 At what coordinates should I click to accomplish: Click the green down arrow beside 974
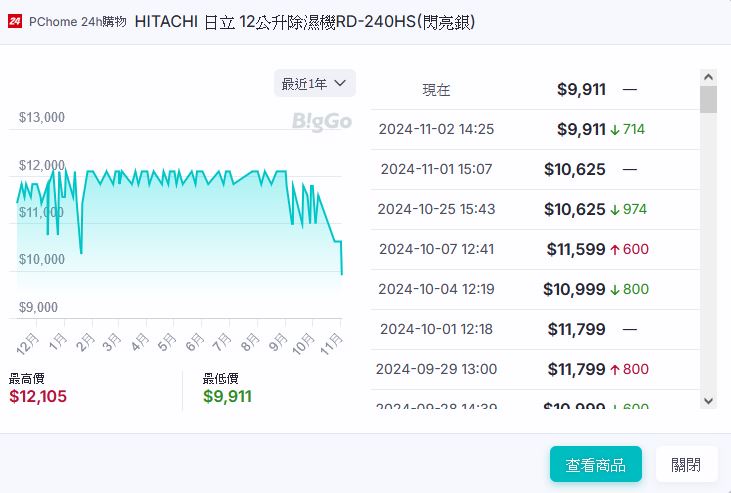click(x=615, y=209)
